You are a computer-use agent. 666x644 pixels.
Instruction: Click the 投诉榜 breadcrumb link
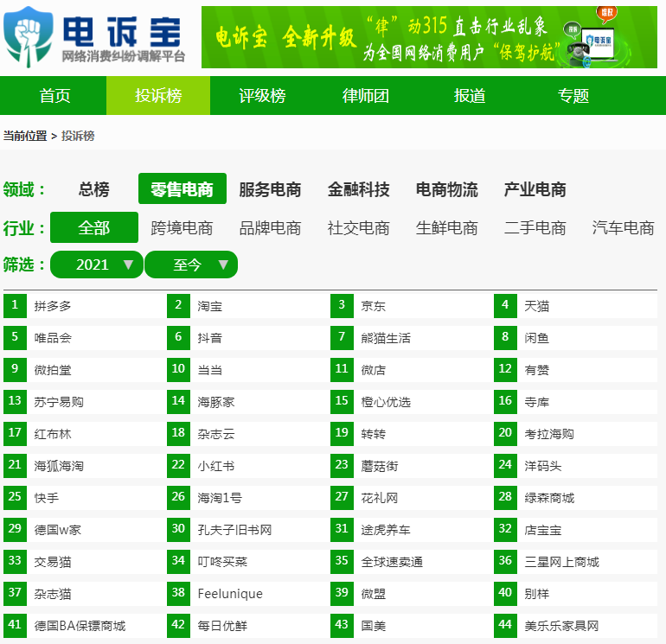78,136
